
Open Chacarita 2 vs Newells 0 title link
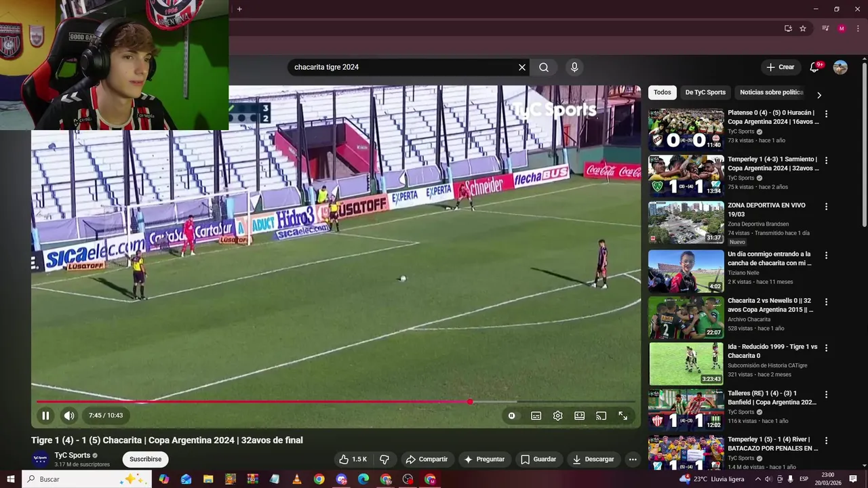tap(770, 305)
